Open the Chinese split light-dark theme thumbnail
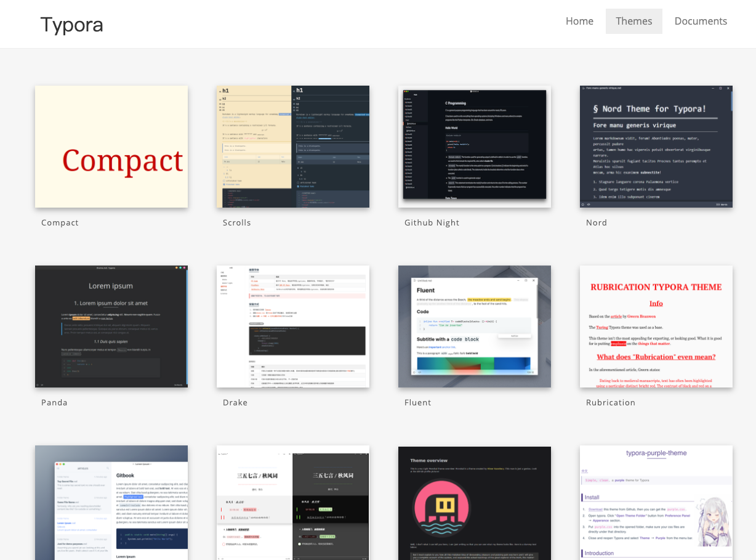756x560 pixels. pyautogui.click(x=293, y=503)
